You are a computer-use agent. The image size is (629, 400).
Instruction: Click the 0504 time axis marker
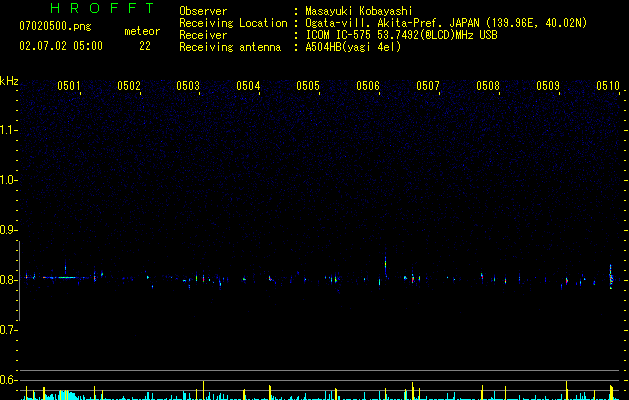tap(248, 86)
